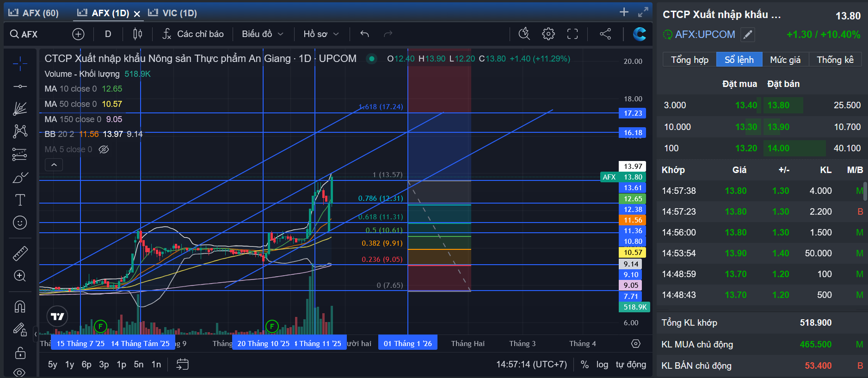Open the Mức giá tab

pos(785,60)
